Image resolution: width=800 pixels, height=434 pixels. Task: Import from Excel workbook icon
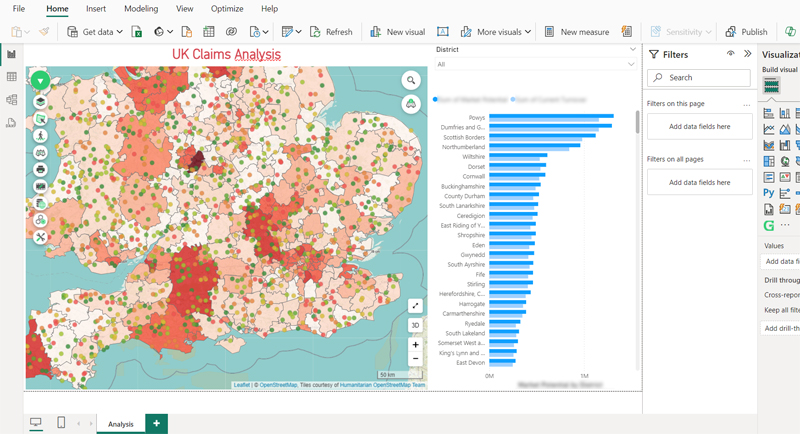click(137, 32)
